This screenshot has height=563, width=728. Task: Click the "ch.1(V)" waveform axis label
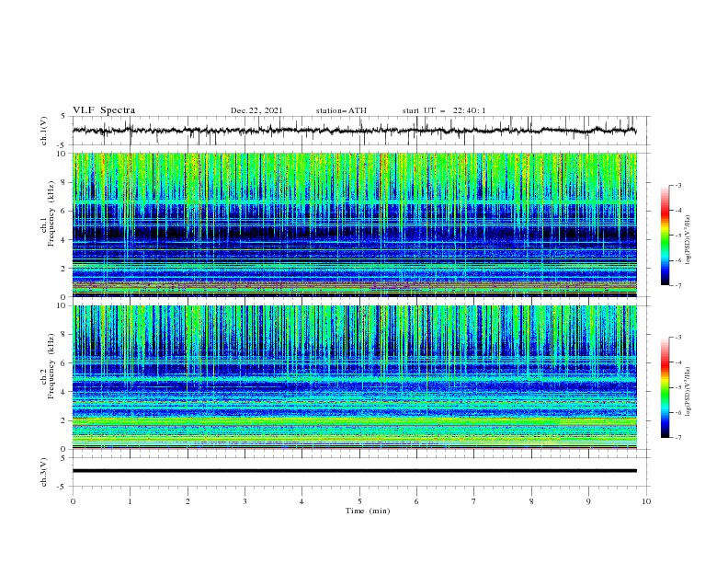44,131
